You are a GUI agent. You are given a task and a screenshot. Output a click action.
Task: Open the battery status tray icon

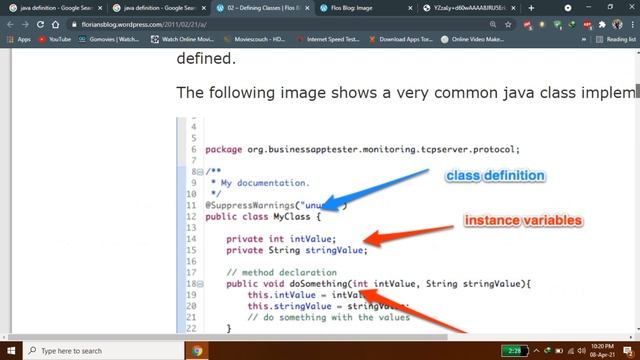point(559,351)
